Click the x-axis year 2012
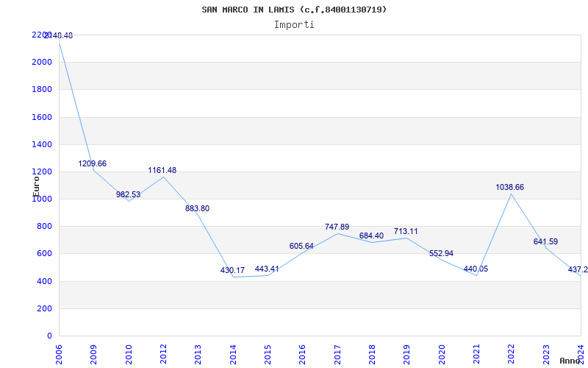 [x=163, y=355]
